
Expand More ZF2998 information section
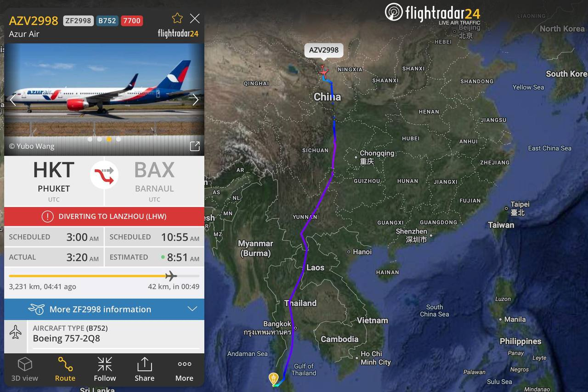[x=104, y=309]
